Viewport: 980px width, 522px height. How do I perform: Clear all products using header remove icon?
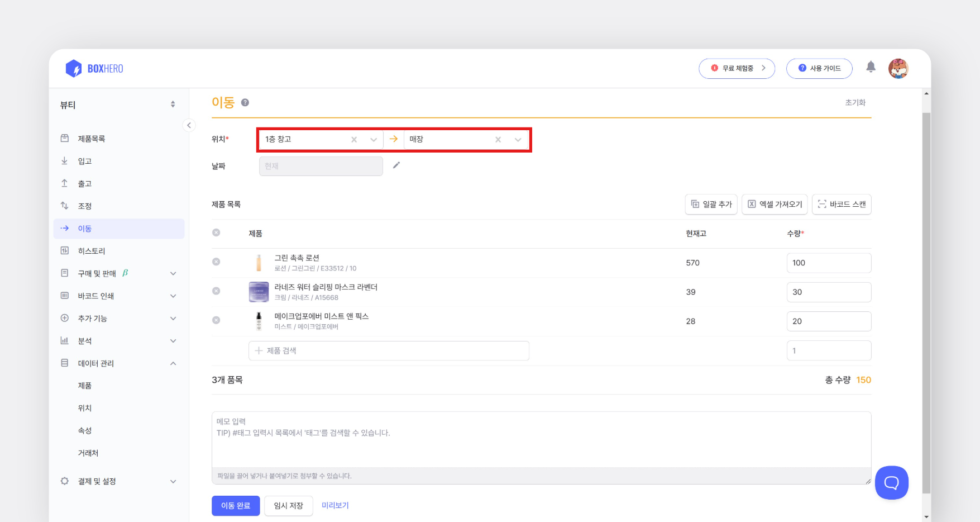(x=216, y=232)
